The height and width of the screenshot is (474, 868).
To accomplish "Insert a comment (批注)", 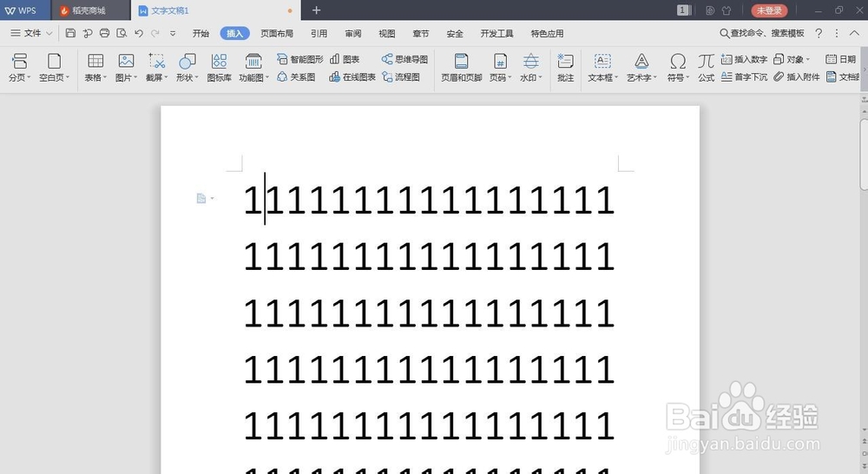I will point(565,68).
